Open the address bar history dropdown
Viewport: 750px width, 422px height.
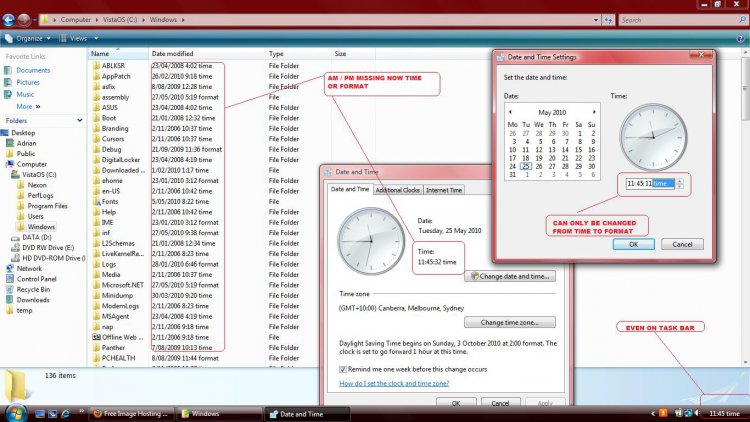[596, 20]
